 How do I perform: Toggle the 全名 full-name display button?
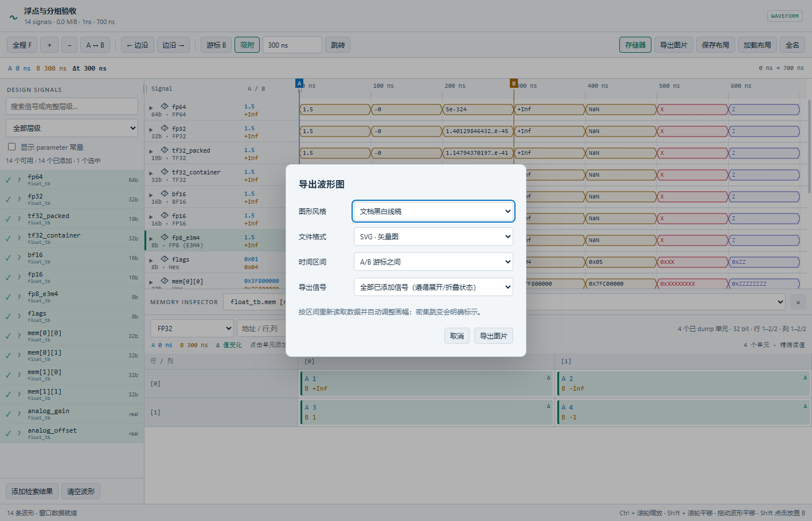coord(793,45)
